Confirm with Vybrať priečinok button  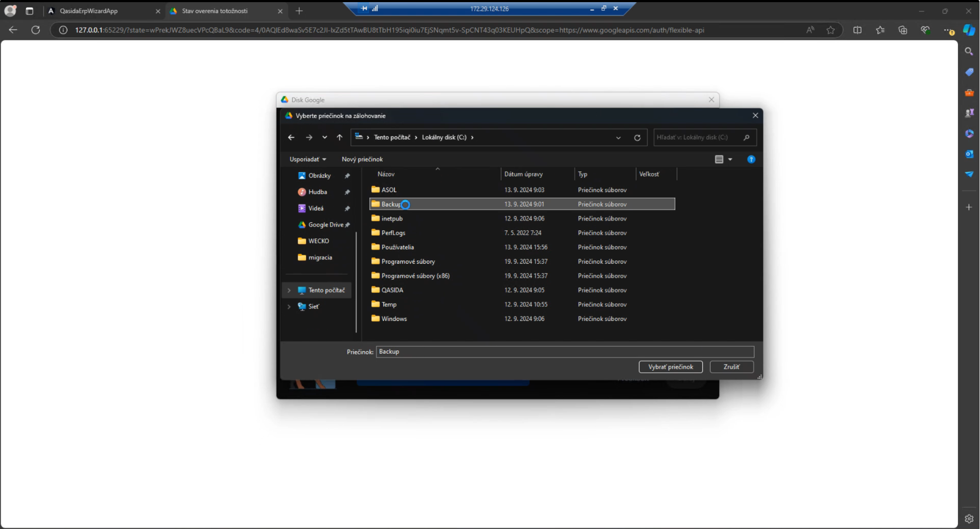671,367
